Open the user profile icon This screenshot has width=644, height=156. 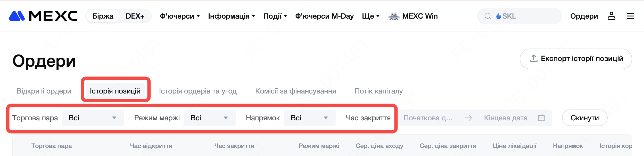(x=611, y=16)
